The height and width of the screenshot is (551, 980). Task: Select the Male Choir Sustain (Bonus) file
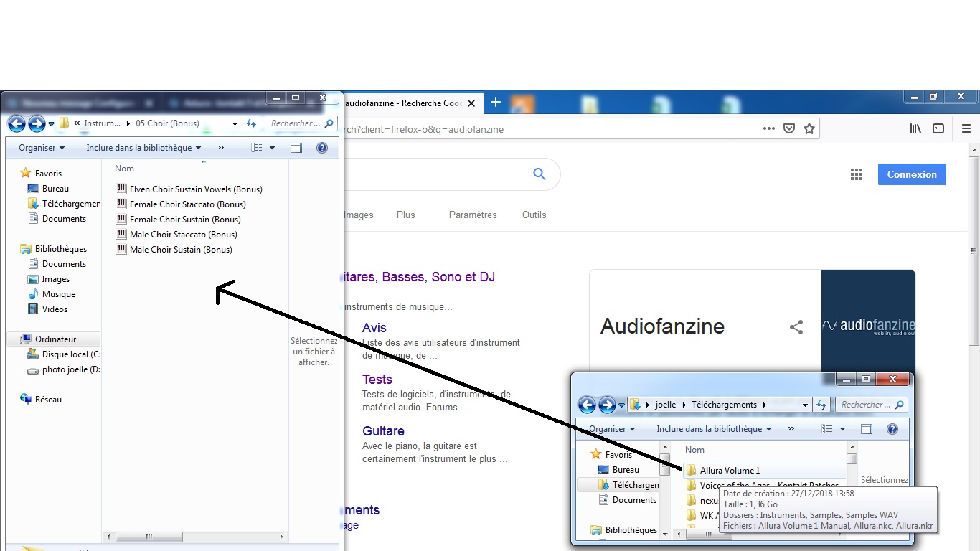(174, 250)
